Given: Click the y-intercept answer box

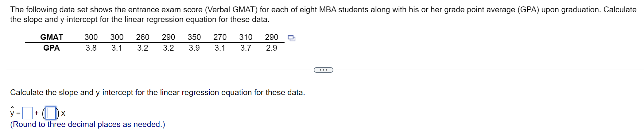Looking at the screenshot, I should 28,113.
